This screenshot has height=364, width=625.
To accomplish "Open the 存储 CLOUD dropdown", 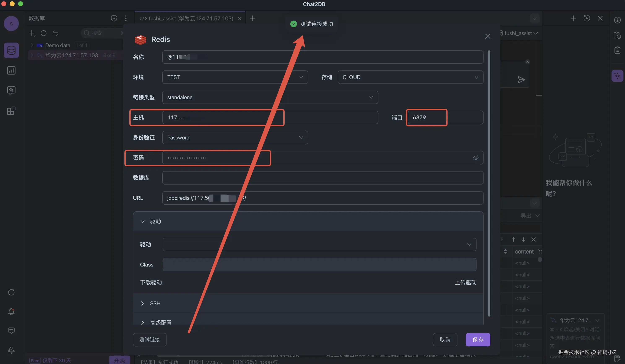I will click(x=410, y=77).
